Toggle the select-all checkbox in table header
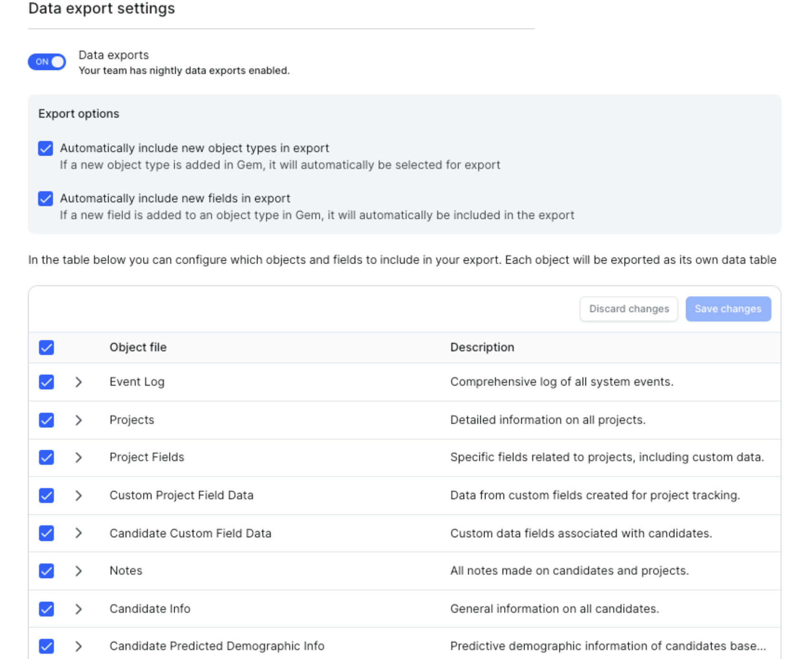This screenshot has width=812, height=659. 47,347
